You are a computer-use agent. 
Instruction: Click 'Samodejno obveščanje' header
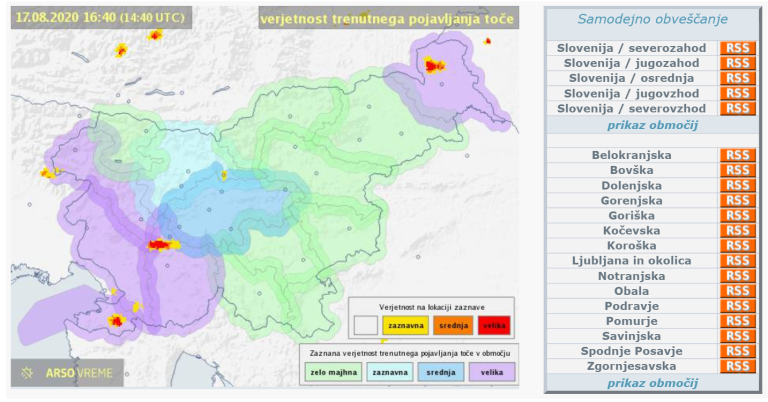tap(652, 19)
